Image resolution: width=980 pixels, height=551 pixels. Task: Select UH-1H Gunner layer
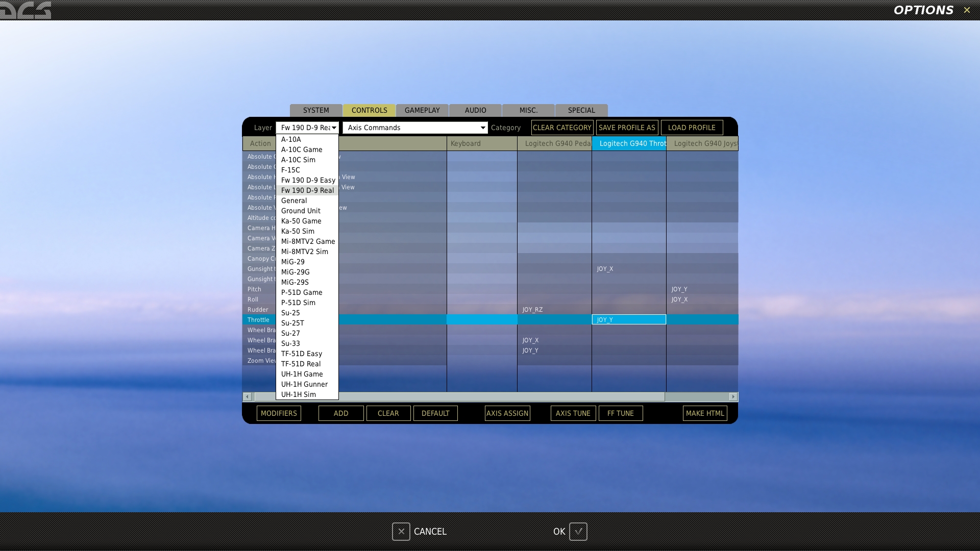coord(307,384)
